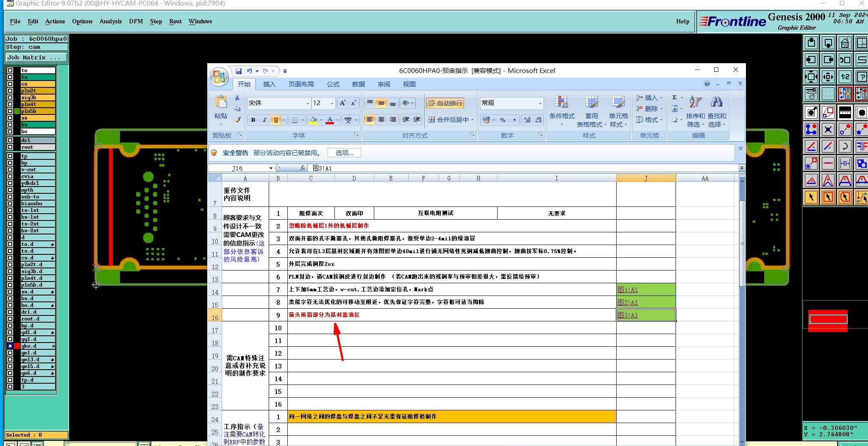Click the blue connected-nodes icon in Genesis
This screenshot has height=446, width=868.
point(811,129)
